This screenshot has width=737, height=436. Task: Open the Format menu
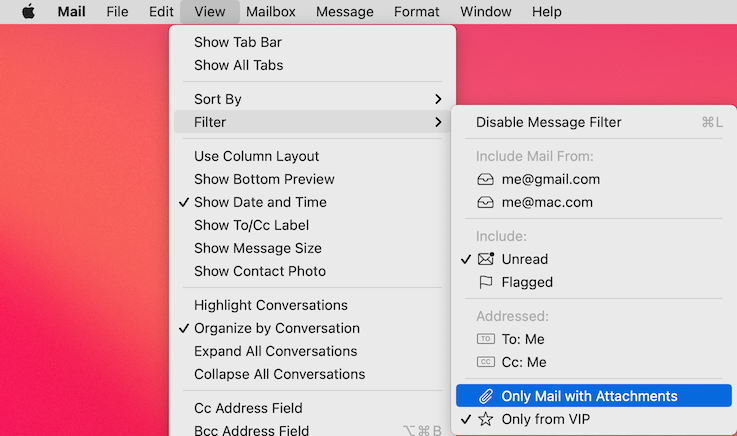[416, 11]
